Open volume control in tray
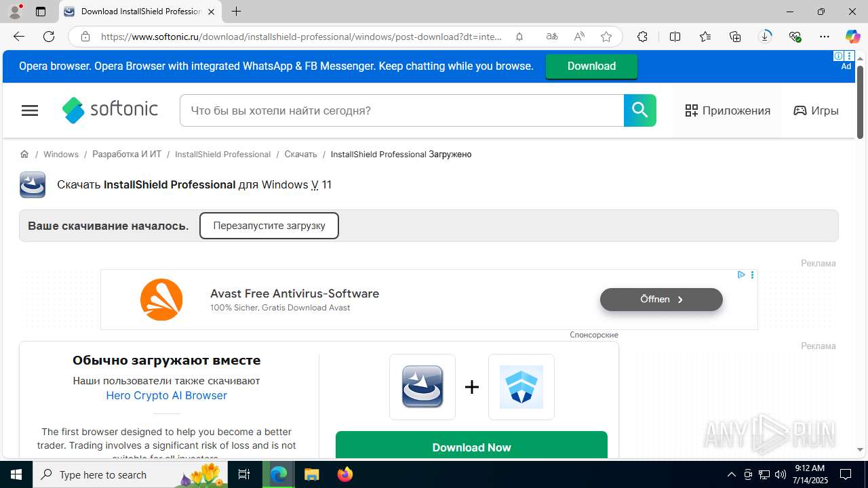This screenshot has height=488, width=868. pyautogui.click(x=781, y=474)
